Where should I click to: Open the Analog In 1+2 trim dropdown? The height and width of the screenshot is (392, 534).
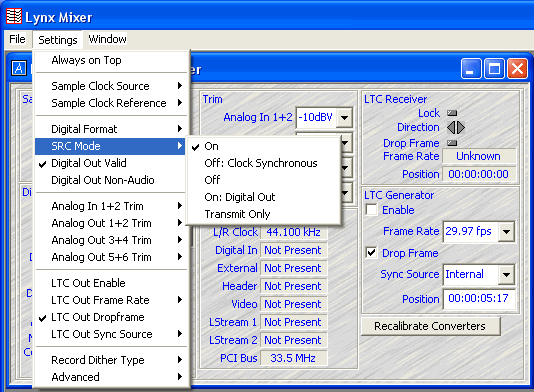345,118
